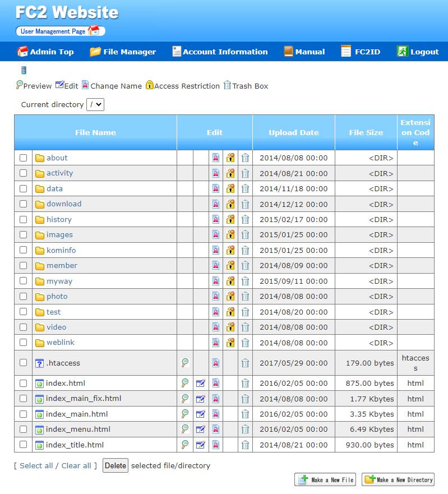Select the history folder checkbox
Screen dimensions: 448x494
pos(24,219)
